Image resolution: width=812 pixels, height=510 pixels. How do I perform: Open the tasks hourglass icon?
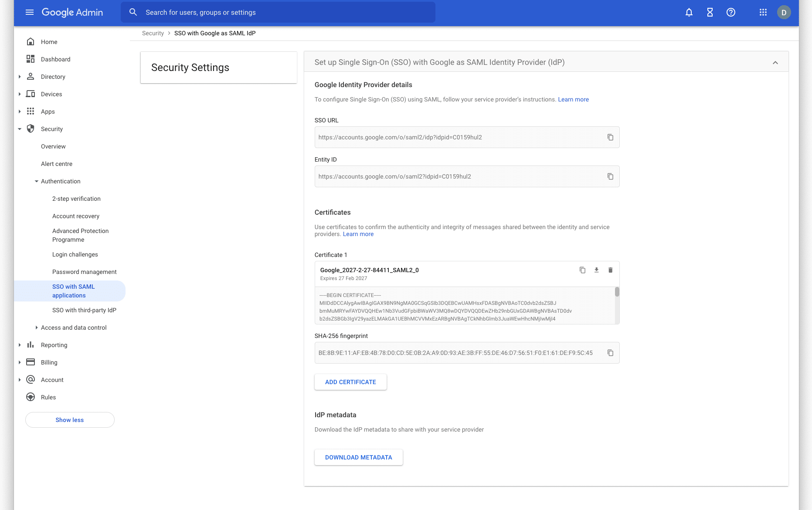pos(710,12)
